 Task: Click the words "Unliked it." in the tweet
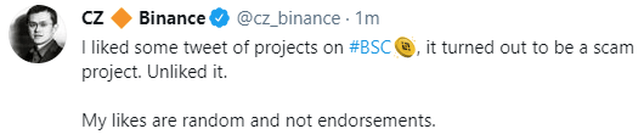point(187,72)
